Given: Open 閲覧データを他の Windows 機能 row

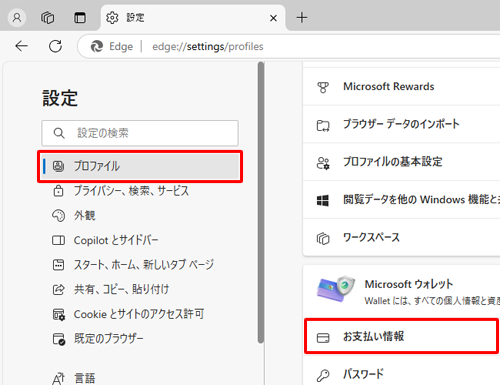Looking at the screenshot, I should (401, 200).
